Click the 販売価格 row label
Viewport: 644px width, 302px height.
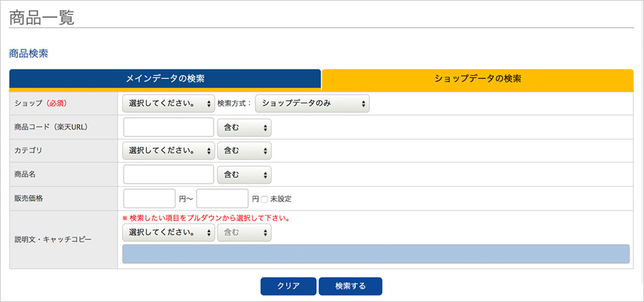29,198
